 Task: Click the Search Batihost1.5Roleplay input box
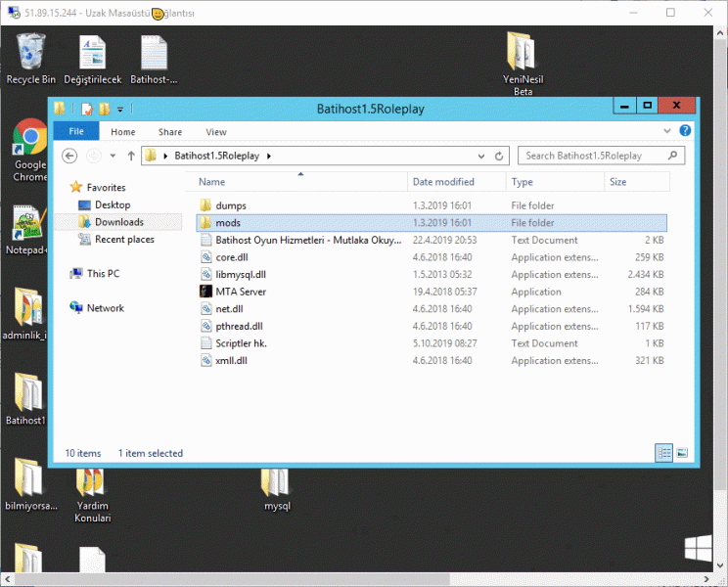(x=601, y=156)
